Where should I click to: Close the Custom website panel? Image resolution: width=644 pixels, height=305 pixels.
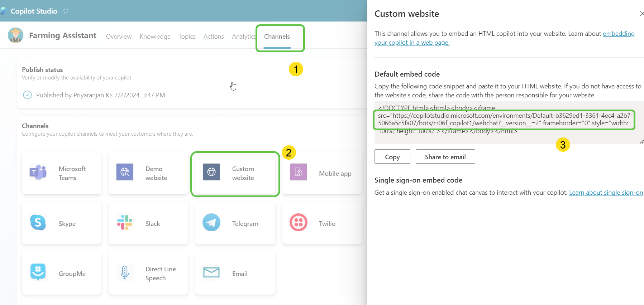tap(641, 14)
